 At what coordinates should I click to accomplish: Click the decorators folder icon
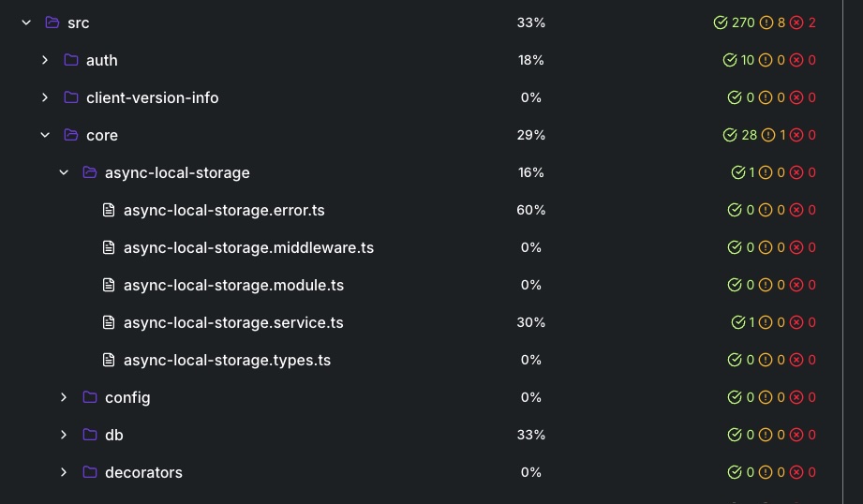pyautogui.click(x=90, y=472)
